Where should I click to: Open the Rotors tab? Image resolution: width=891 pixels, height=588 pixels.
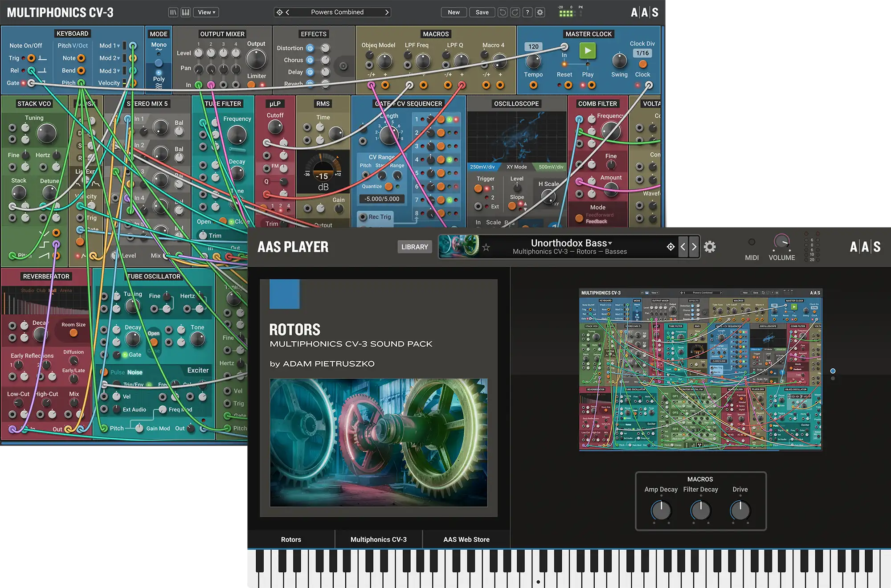pyautogui.click(x=291, y=539)
